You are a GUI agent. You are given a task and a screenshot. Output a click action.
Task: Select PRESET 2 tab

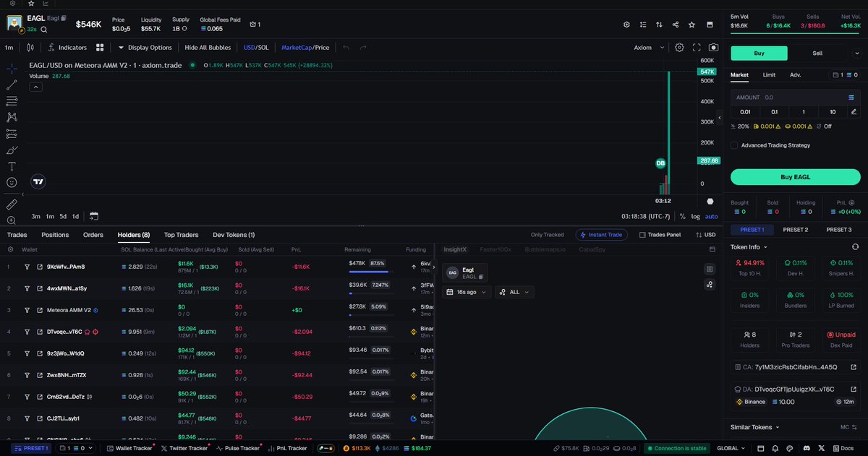(795, 230)
